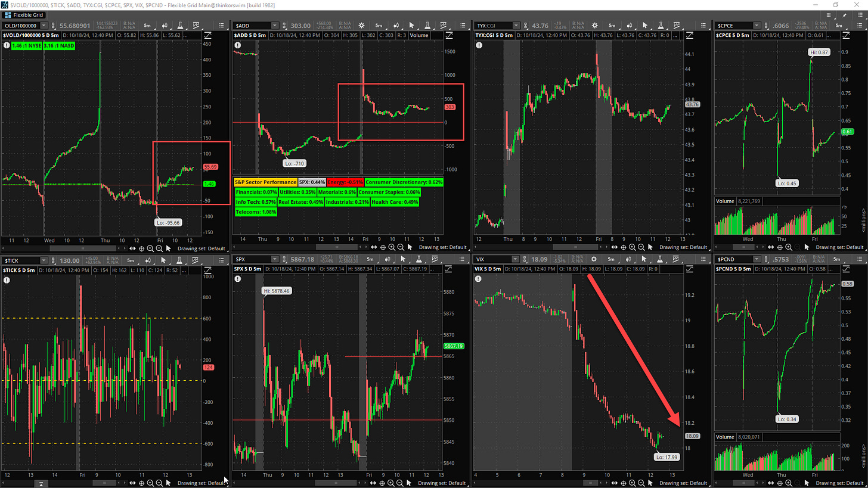Click zoom out magnifier below $ADD chart

point(399,247)
